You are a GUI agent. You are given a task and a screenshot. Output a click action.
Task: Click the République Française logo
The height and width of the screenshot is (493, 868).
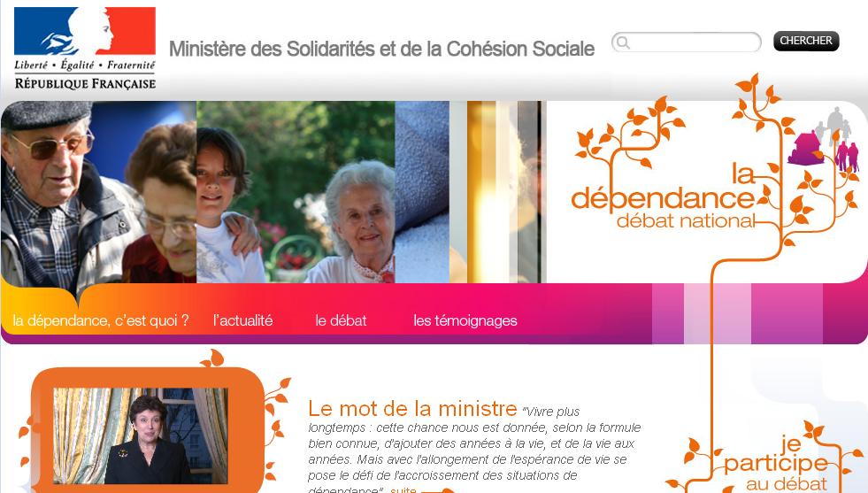point(85,49)
